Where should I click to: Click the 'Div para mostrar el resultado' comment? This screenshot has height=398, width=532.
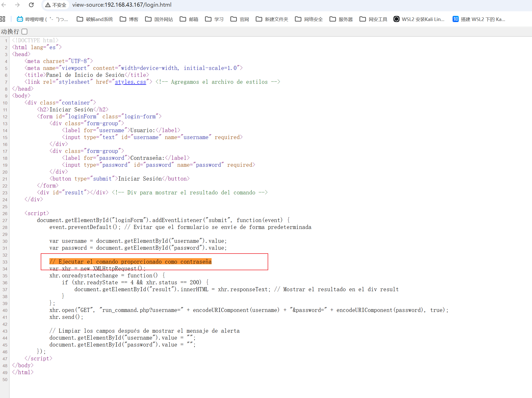[190, 193]
